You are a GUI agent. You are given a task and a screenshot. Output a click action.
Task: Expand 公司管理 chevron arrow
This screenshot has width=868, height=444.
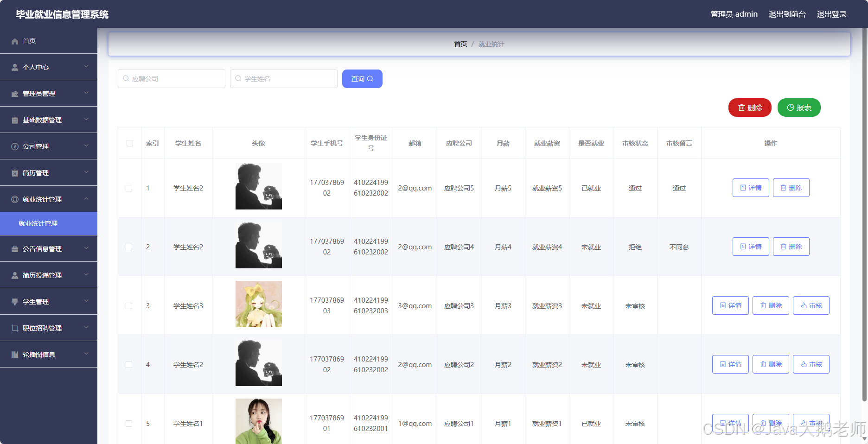click(x=86, y=146)
